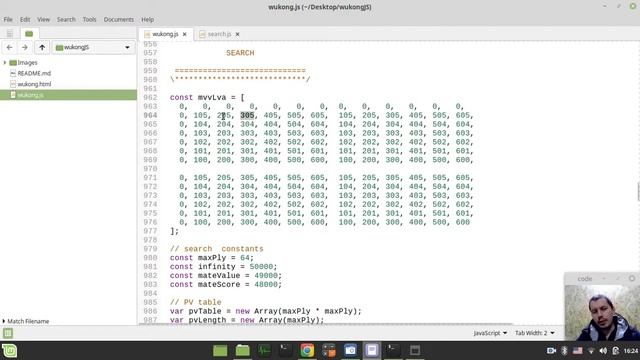Screen dimensions: 640x360
Task: Select the Images folder row
Action: click(x=68, y=62)
